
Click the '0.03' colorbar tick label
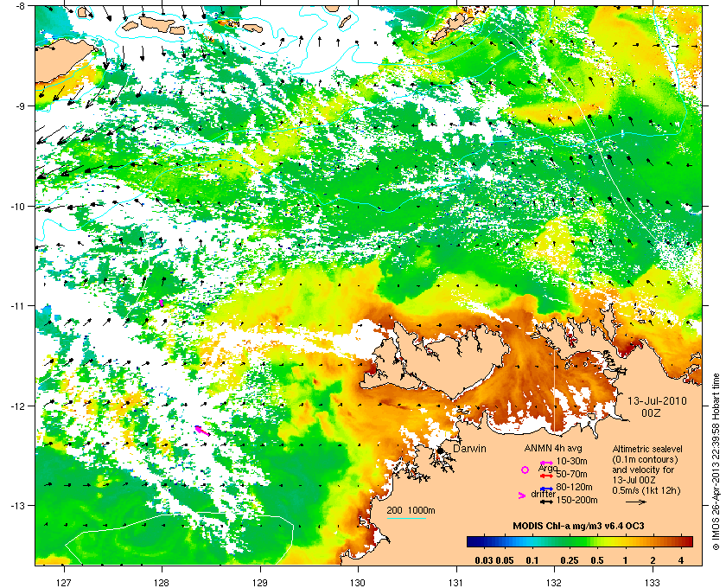click(484, 560)
